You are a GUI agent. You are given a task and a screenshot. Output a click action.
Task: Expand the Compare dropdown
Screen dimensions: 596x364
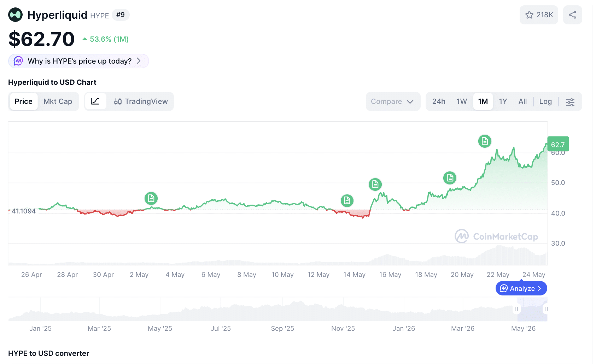[x=393, y=101]
